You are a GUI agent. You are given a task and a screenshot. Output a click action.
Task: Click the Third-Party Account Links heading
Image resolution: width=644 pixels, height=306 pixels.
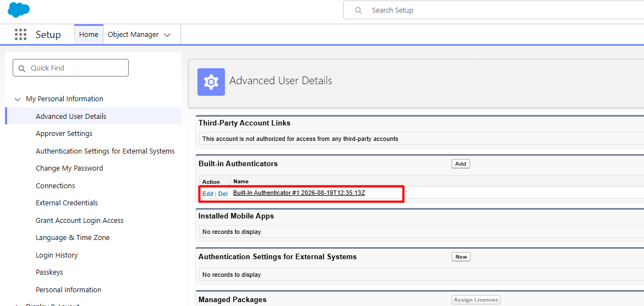point(244,123)
